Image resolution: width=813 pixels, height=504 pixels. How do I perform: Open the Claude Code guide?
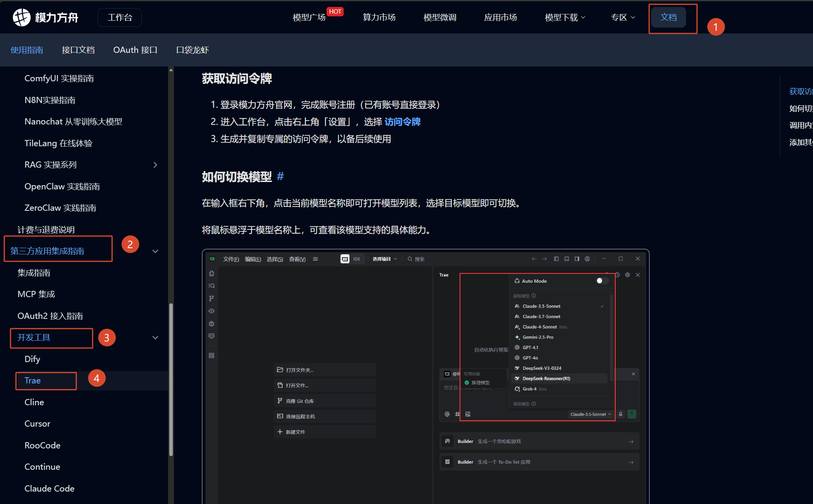(49, 488)
